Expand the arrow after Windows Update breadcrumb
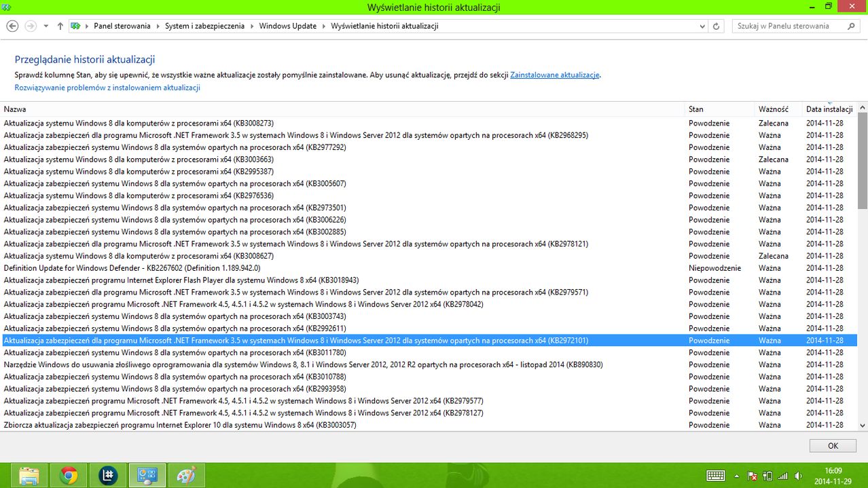Screen dimensions: 868x488 (x=324, y=26)
